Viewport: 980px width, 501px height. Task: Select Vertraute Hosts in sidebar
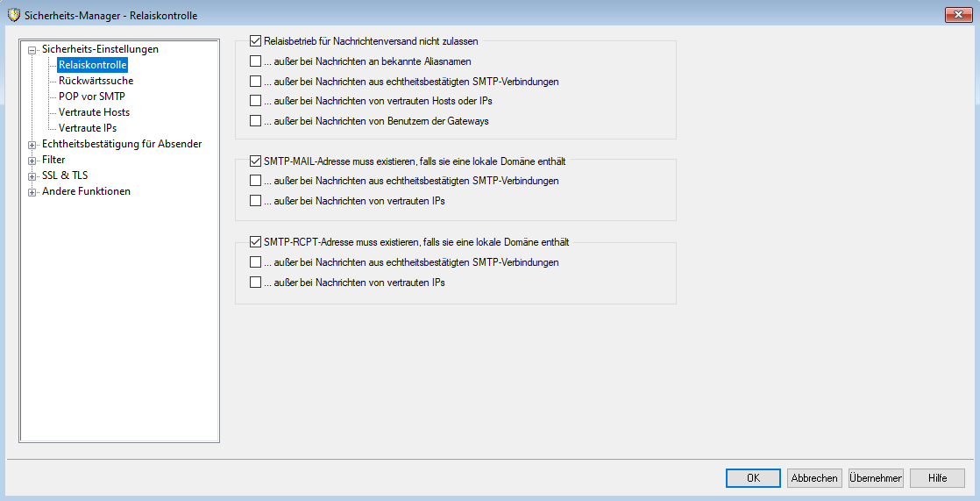(x=94, y=112)
